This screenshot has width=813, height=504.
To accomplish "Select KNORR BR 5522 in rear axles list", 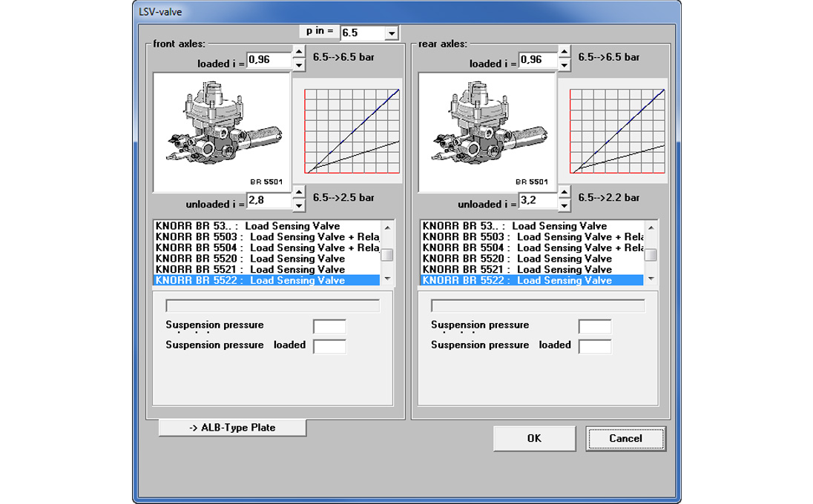I will coord(532,280).
